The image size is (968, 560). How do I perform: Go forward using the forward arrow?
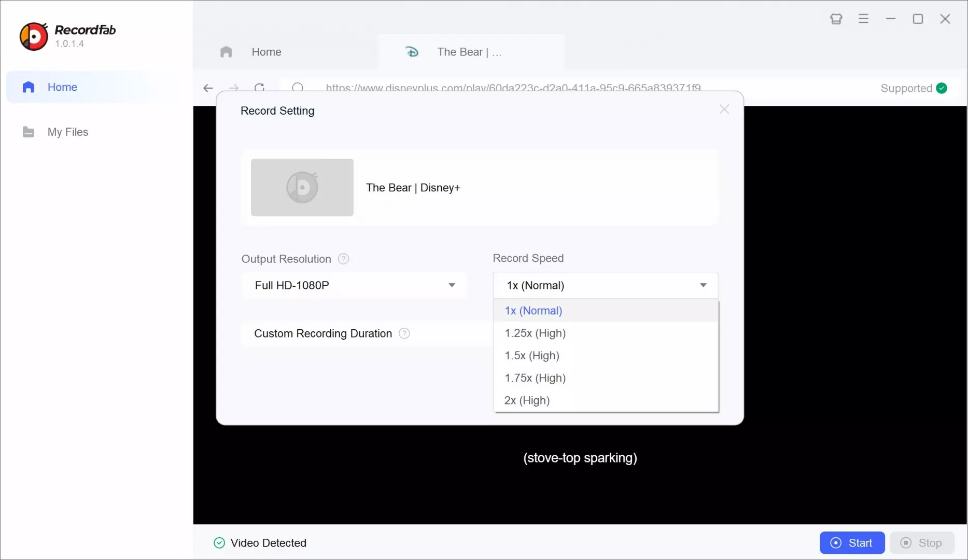point(234,88)
